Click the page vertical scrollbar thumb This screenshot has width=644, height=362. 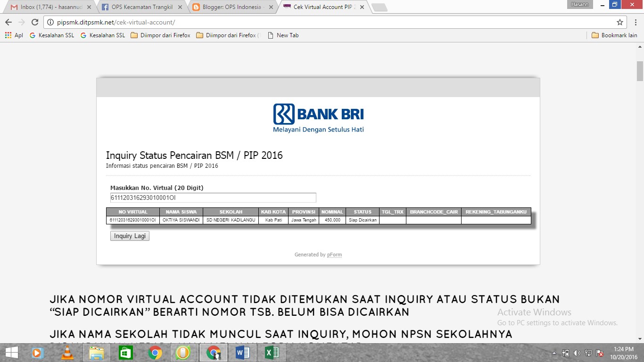pyautogui.click(x=640, y=71)
